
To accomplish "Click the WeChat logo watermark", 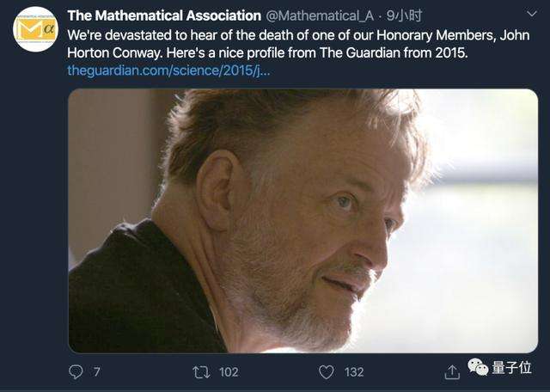I will pos(478,368).
